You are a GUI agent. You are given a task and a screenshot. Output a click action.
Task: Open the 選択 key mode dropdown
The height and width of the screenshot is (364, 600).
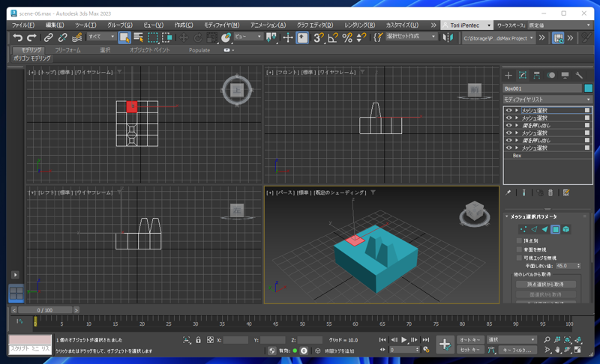point(511,339)
